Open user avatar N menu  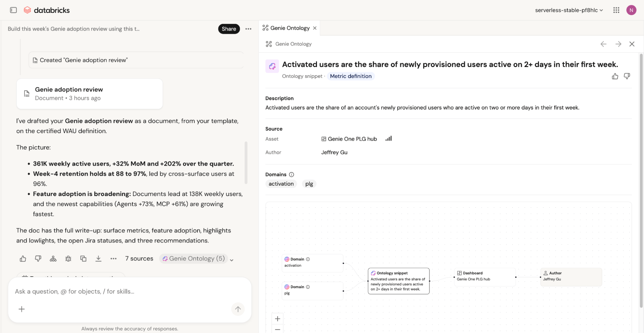coord(631,10)
